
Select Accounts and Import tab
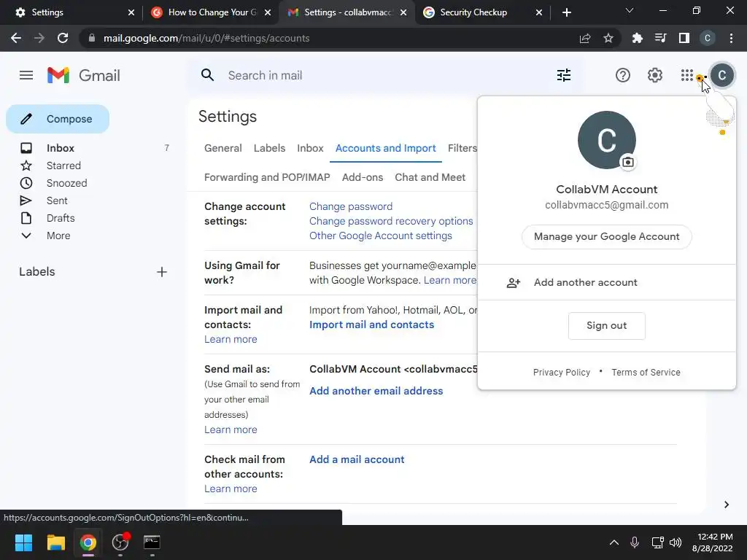coord(385,148)
